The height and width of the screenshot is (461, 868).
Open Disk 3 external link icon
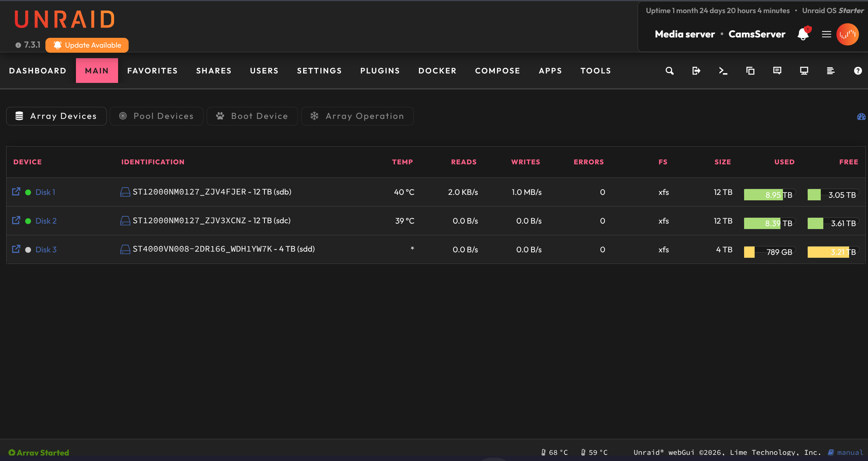pyautogui.click(x=16, y=249)
